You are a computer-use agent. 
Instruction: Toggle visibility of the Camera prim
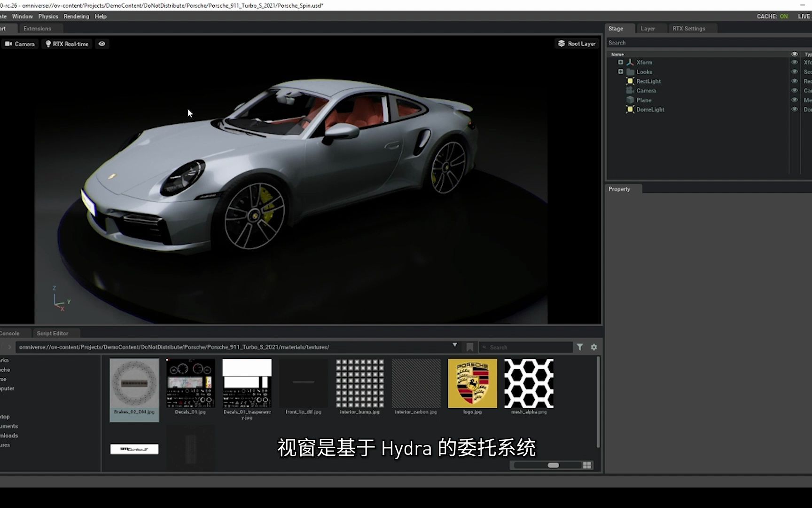794,90
